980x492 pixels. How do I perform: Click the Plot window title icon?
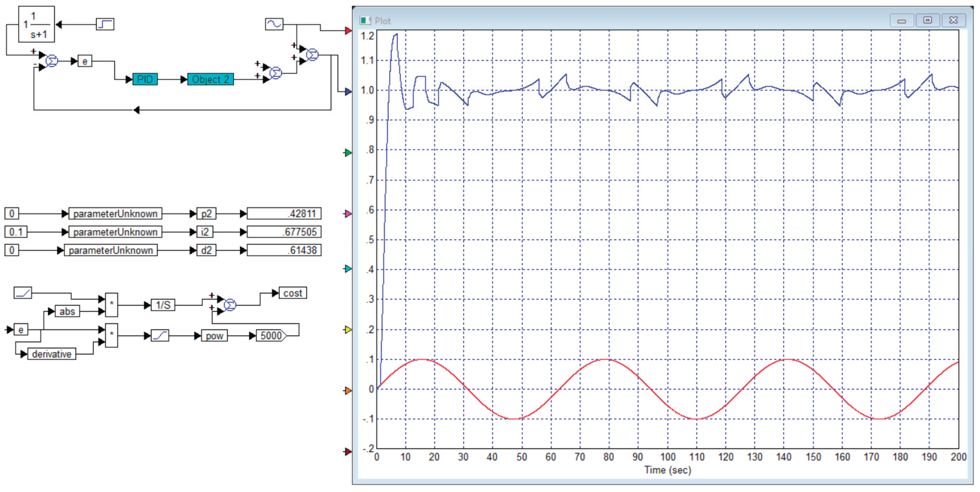pyautogui.click(x=365, y=21)
